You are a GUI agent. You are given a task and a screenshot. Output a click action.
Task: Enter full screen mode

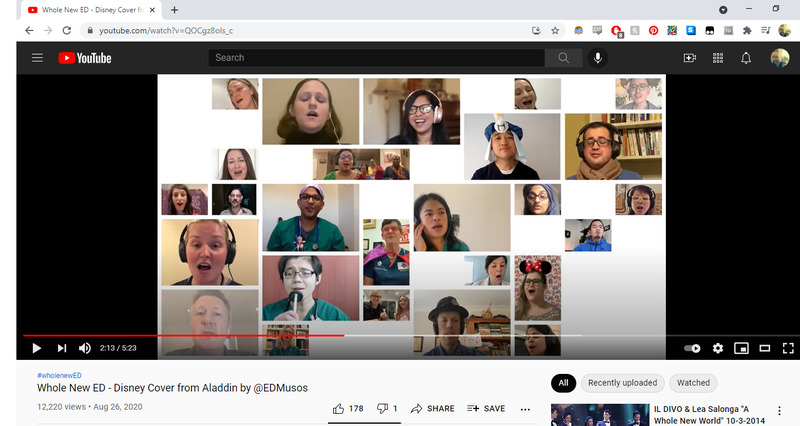(788, 348)
